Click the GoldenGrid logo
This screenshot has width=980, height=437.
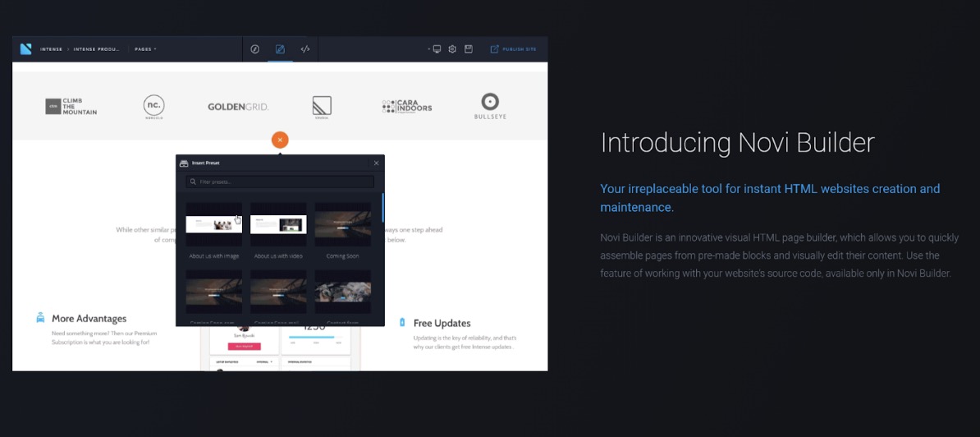238,107
